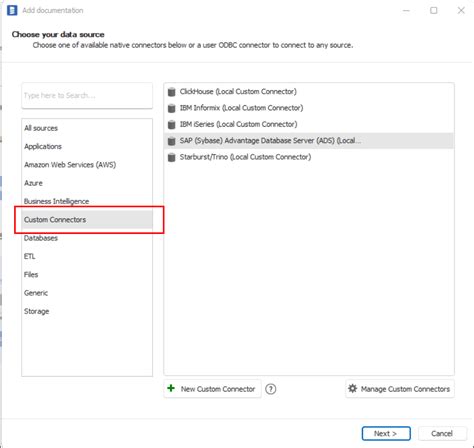Click the Next button
This screenshot has height=448, width=474.
386,433
